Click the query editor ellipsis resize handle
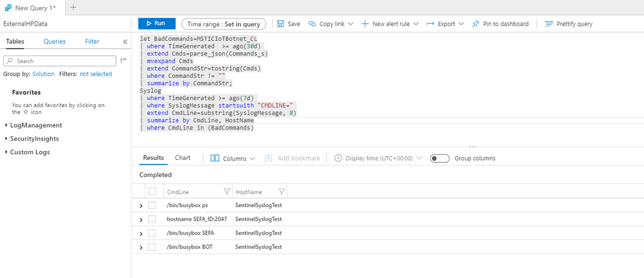 [473, 146]
